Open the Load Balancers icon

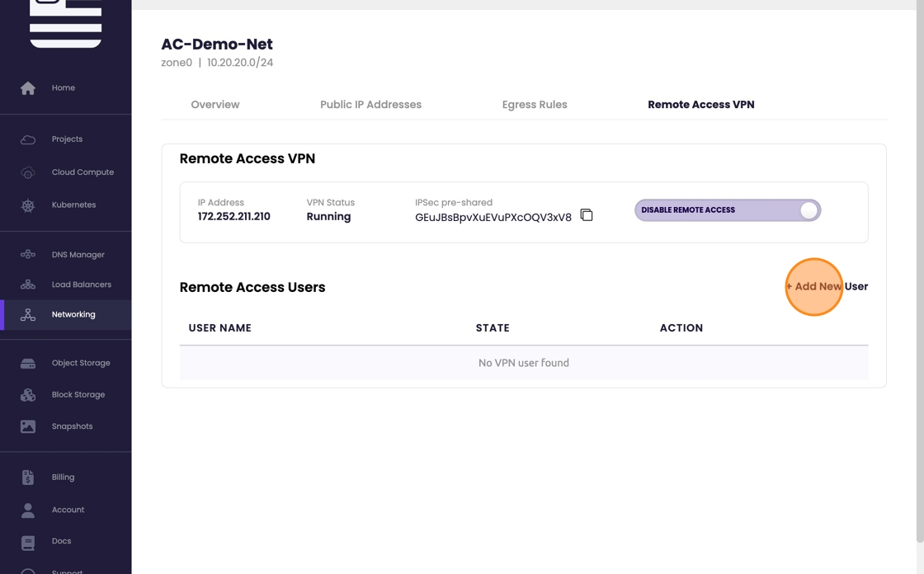pyautogui.click(x=28, y=285)
